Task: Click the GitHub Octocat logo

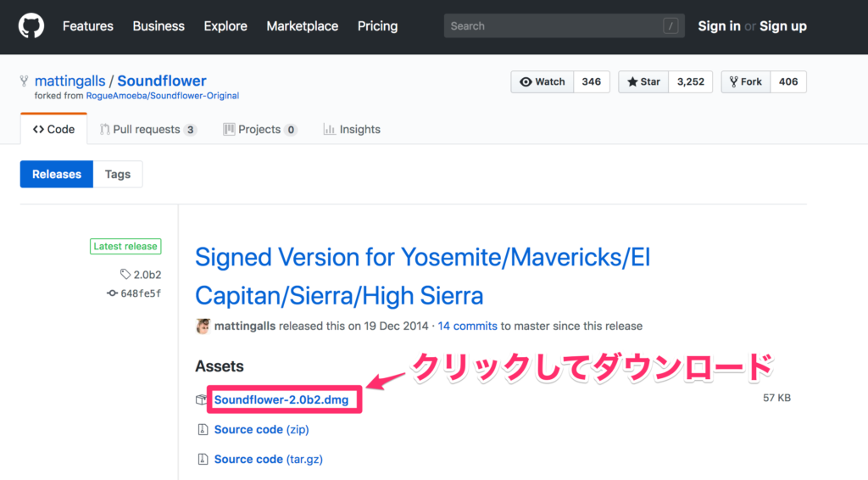Action: 31,26
